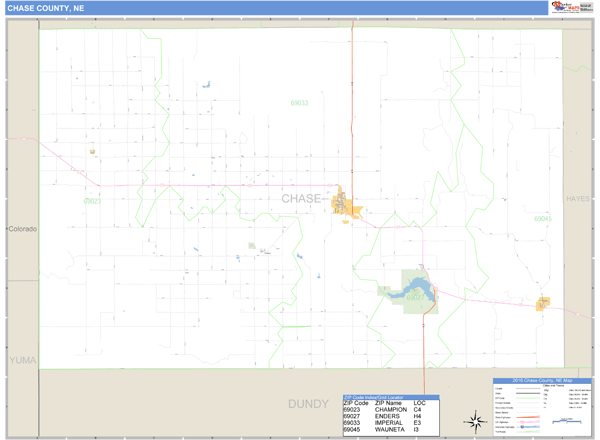The image size is (600, 440).
Task: Click the Wauneta town marker
Action: click(x=545, y=302)
